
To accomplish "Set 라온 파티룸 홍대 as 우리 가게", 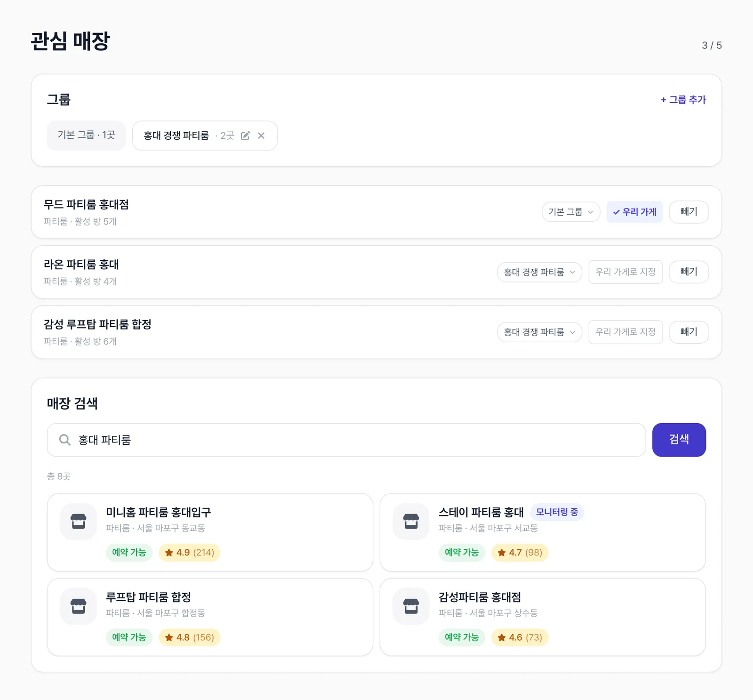I will click(625, 272).
